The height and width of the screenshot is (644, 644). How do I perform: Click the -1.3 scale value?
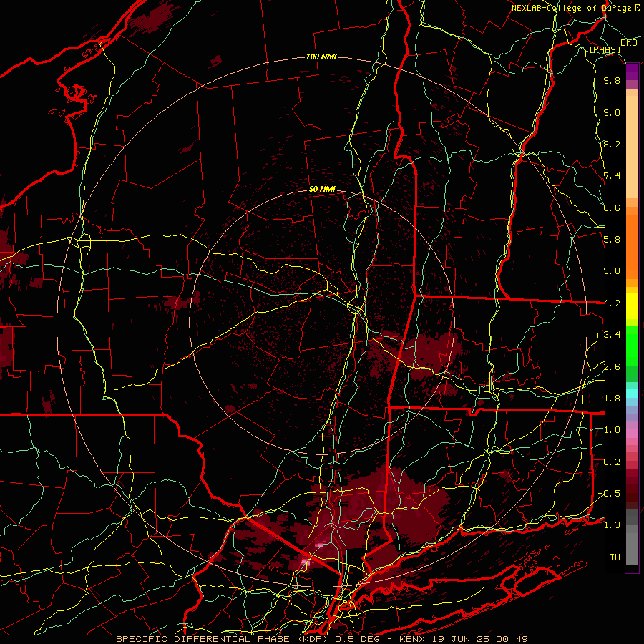609,525
